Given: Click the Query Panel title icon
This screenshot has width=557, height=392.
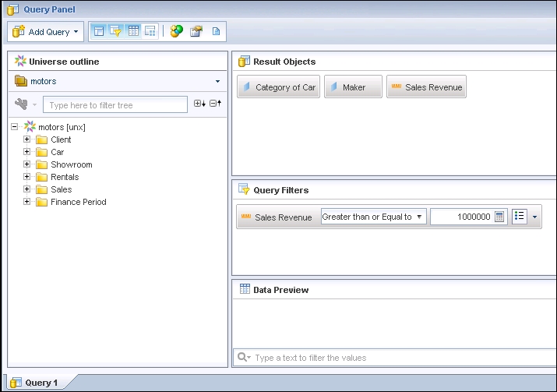Looking at the screenshot, I should click(x=13, y=9).
